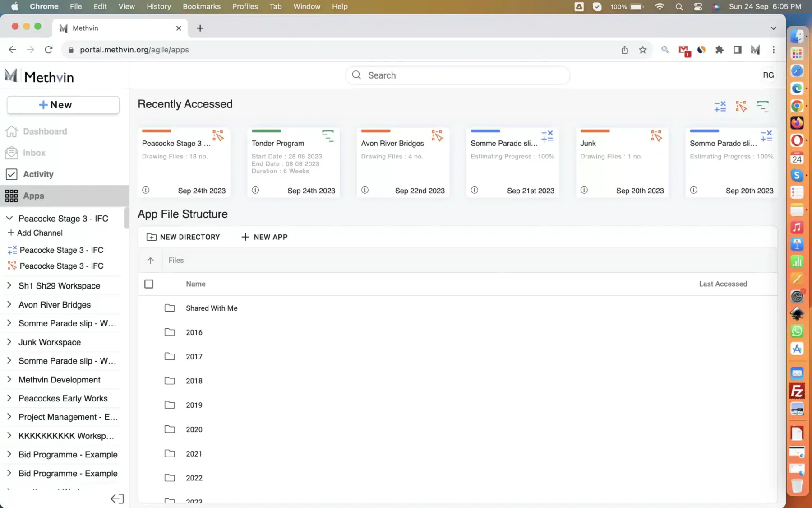812x508 pixels.
Task: Open the Dashboard home icon
Action: click(x=11, y=131)
